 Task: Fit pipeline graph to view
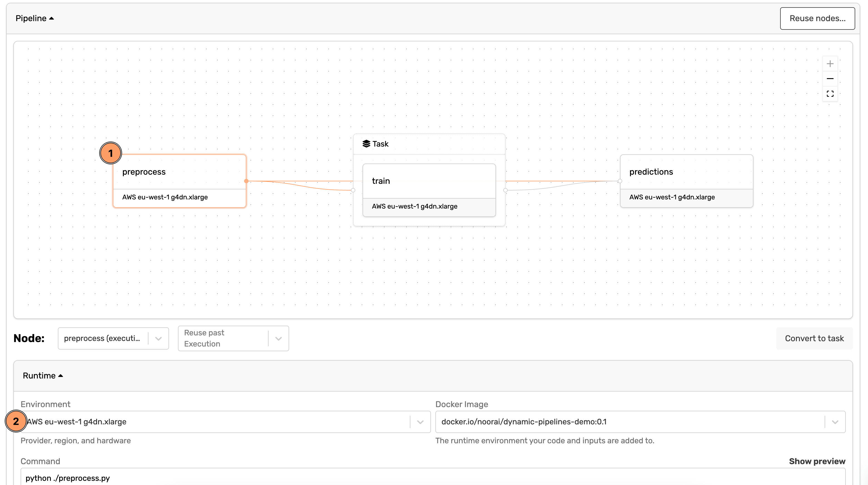830,94
